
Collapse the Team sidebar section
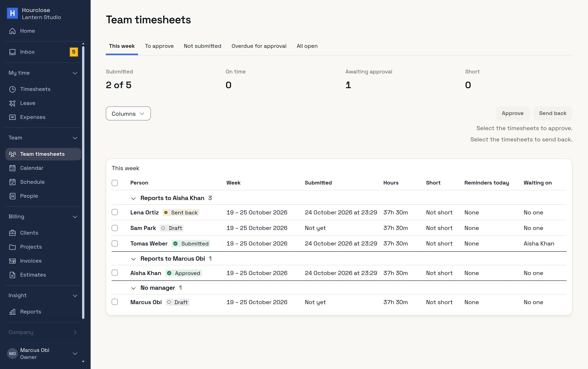click(x=75, y=138)
